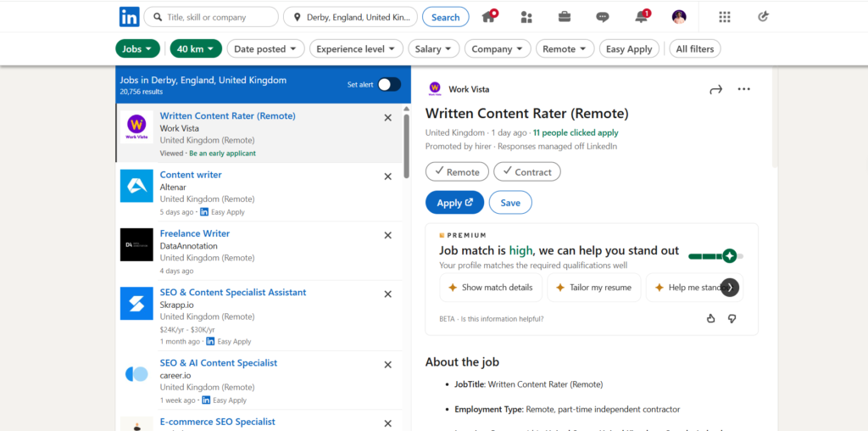868x431 pixels.
Task: Expand the Company filter
Action: pyautogui.click(x=498, y=48)
